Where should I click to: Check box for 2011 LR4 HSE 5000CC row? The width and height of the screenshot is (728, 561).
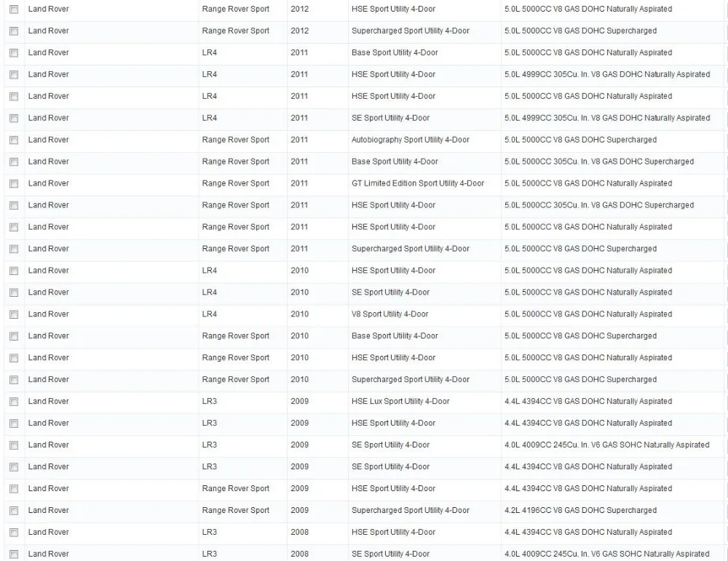pyautogui.click(x=14, y=97)
